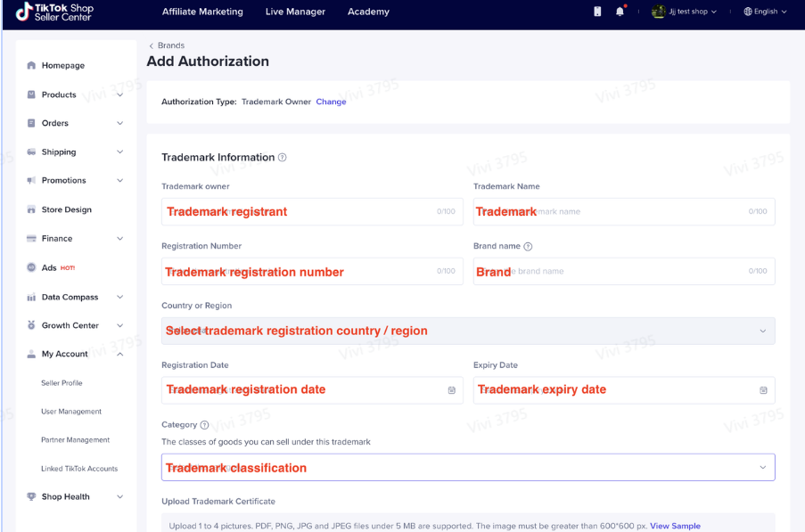Click the notification bell icon
This screenshot has height=532, width=805.
620,12
